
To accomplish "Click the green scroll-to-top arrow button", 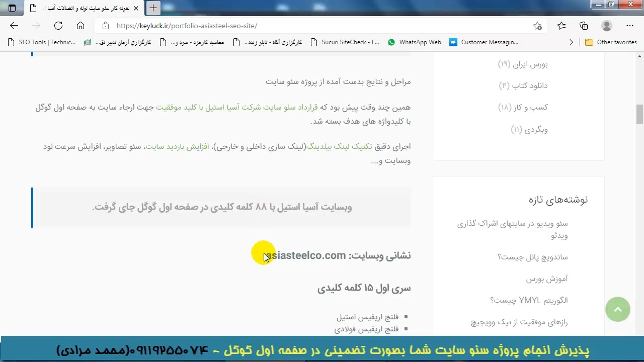I will (x=617, y=309).
